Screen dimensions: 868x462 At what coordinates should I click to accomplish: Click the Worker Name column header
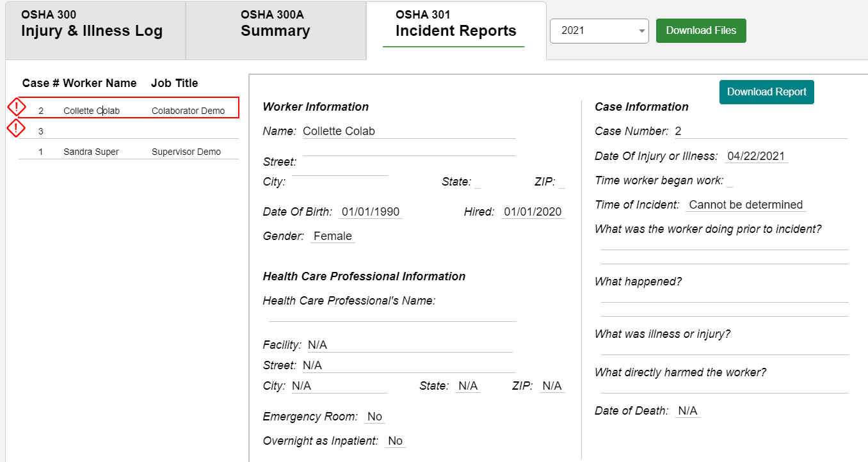(100, 83)
